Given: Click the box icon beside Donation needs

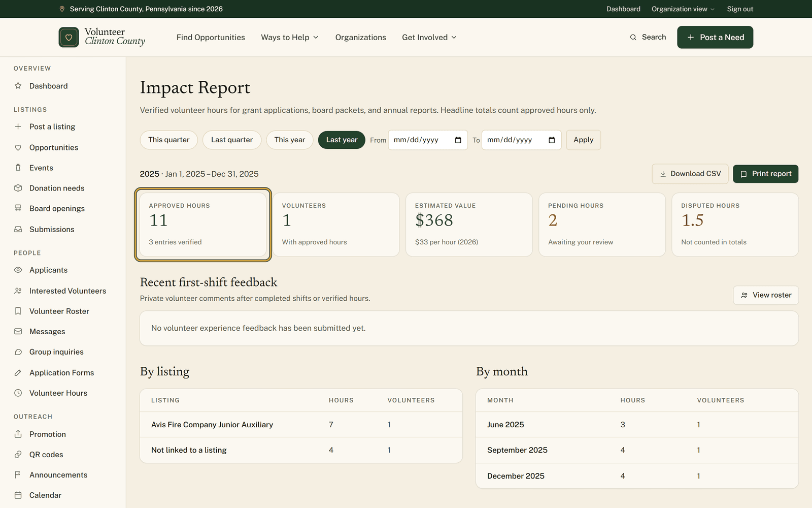Looking at the screenshot, I should tap(18, 188).
